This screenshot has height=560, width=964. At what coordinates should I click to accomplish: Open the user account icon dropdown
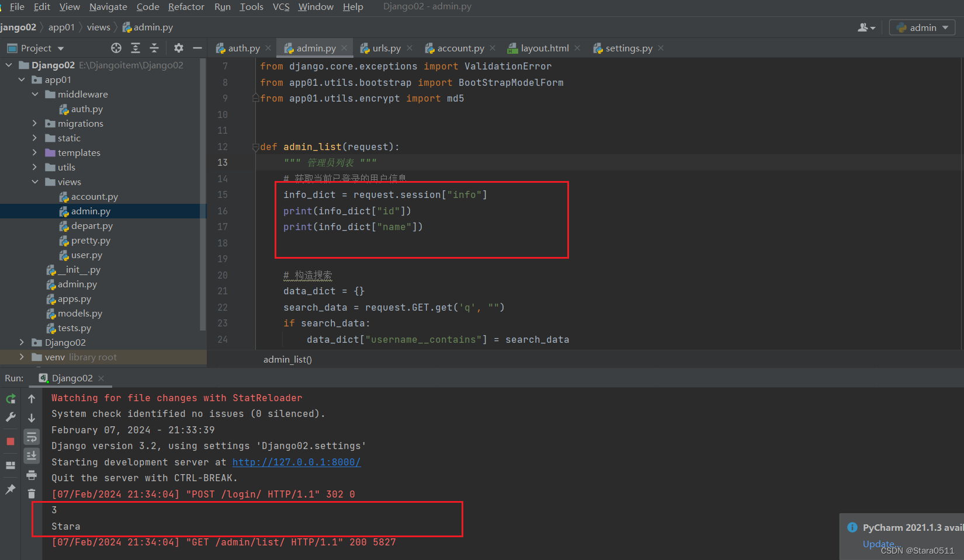click(x=866, y=27)
